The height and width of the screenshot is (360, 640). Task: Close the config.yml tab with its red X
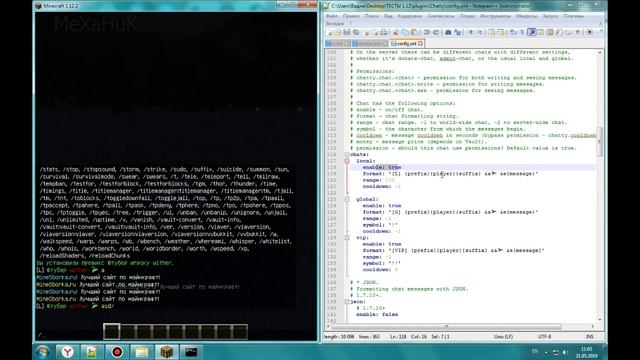pos(420,43)
